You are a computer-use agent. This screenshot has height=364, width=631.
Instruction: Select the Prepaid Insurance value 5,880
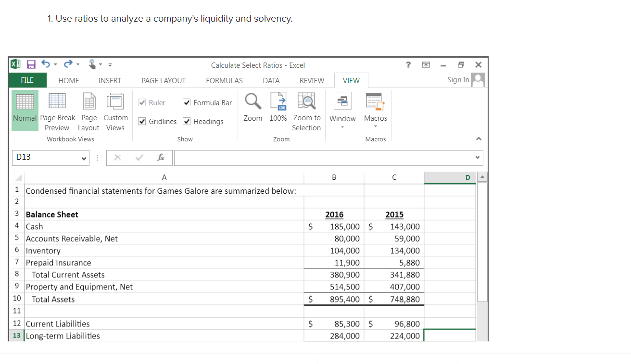394,263
